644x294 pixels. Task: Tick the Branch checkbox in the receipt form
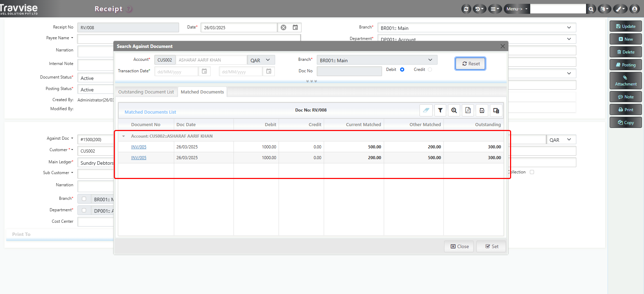tap(84, 199)
